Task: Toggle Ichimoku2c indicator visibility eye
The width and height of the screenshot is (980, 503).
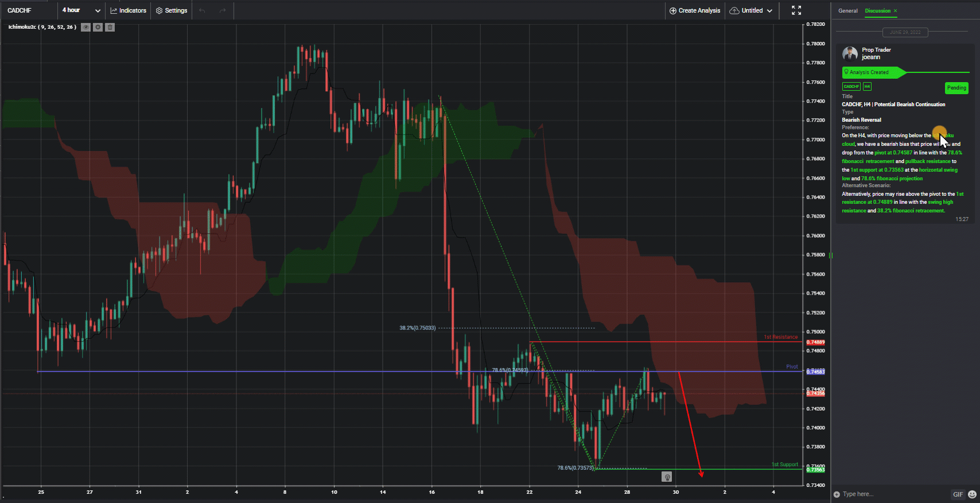Action: 85,27
